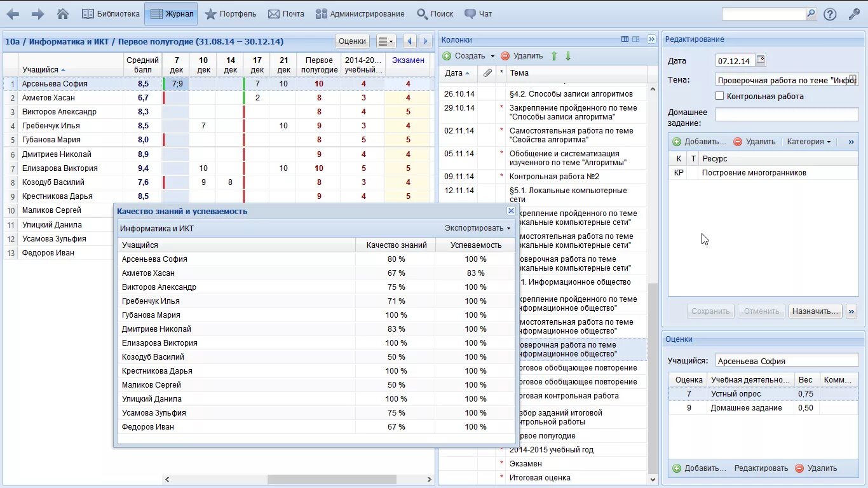Click Редактировать in the Оценки panel

(761, 468)
